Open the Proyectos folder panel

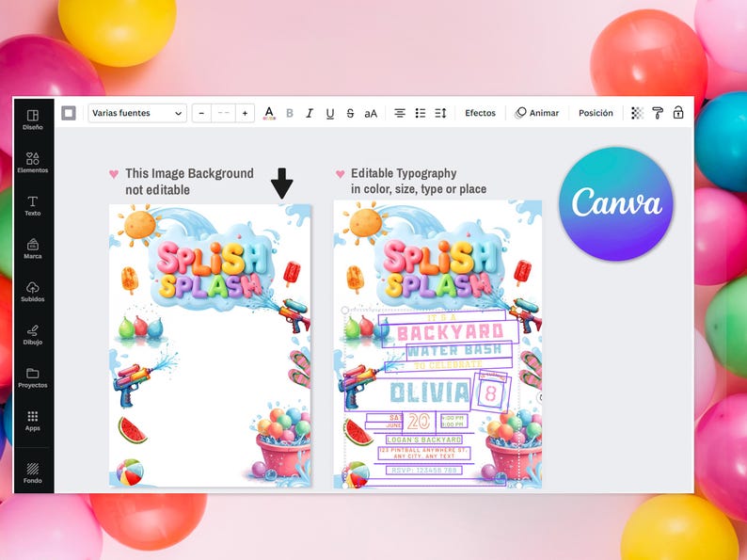point(32,377)
